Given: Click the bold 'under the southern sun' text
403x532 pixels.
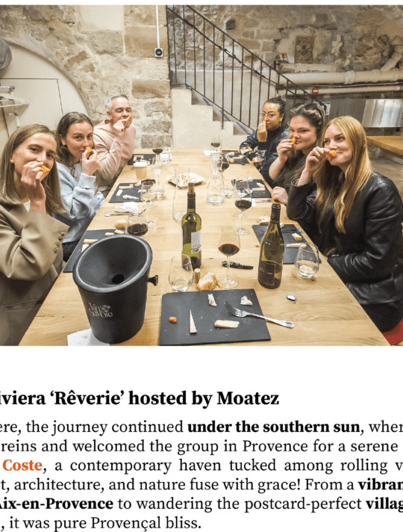Looking at the screenshot, I should (x=274, y=427).
